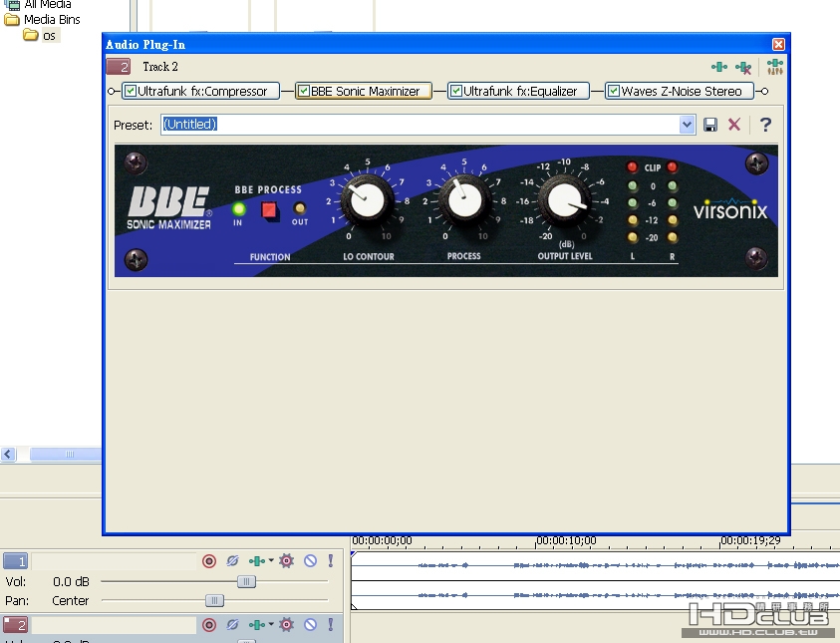
Task: Click Track 2 name field
Action: click(115, 625)
